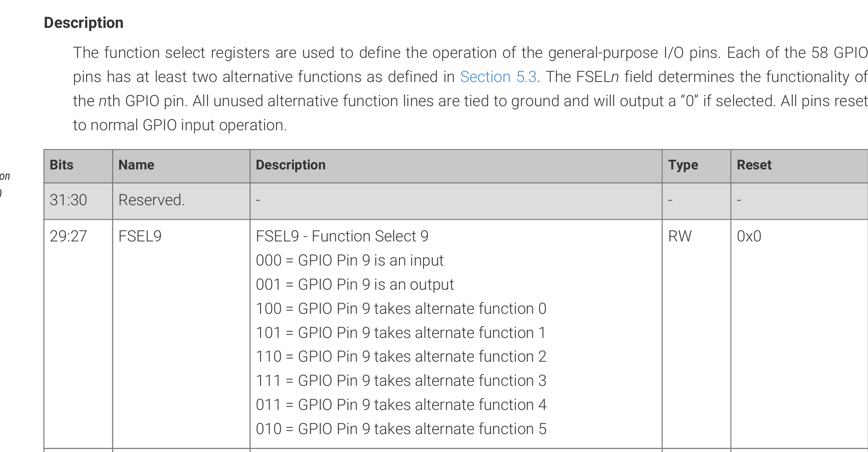Click the '001 = GPIO Pin 9 is an output' line

pos(355,285)
